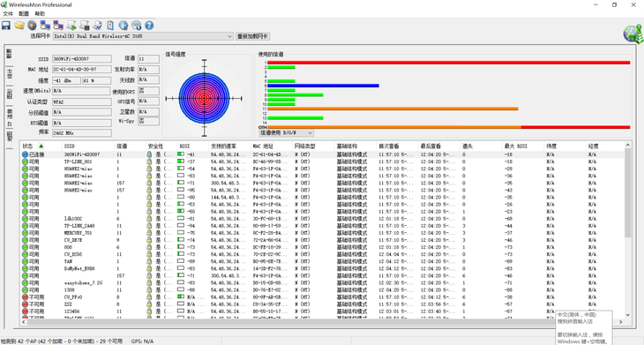Click the 频率 field showing 2462 MHz
The image size is (644, 345).
[82, 132]
